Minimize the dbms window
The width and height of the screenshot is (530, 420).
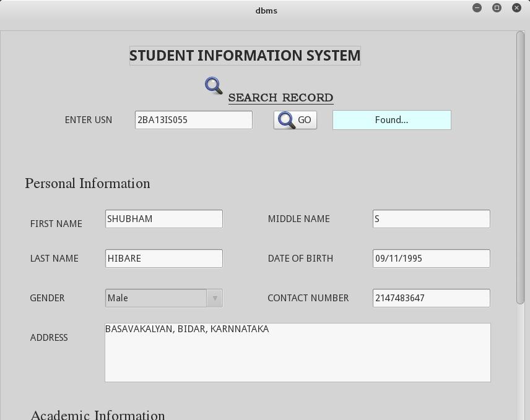(x=477, y=8)
